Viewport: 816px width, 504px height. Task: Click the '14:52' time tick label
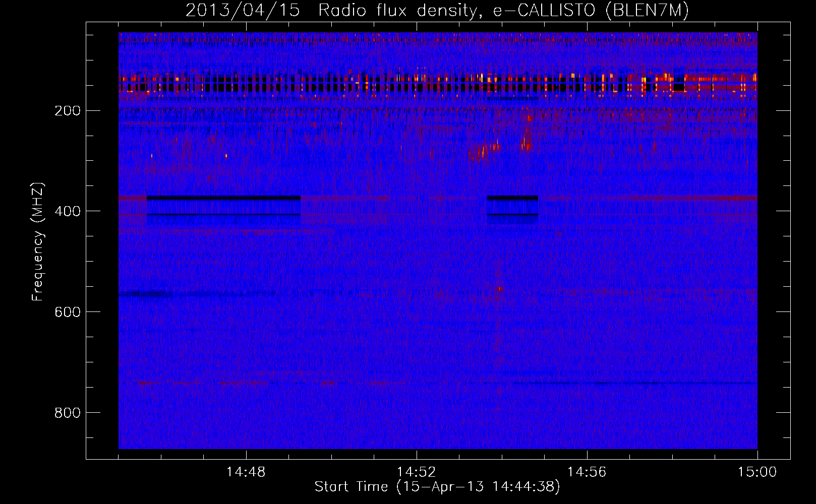(416, 472)
